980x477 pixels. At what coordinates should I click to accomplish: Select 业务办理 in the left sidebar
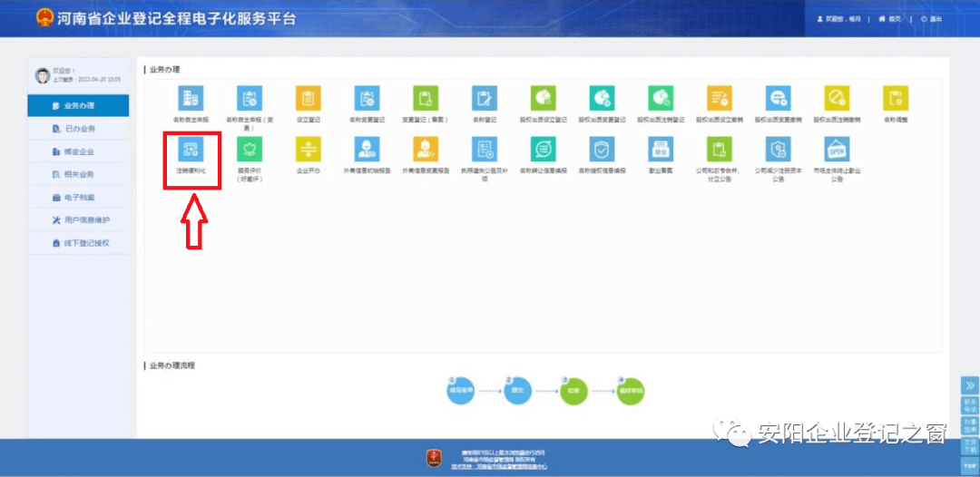(78, 105)
